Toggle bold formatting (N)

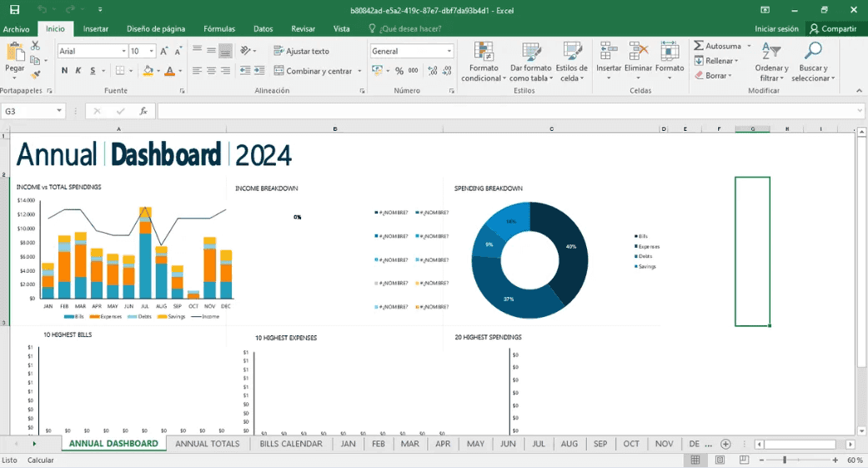pyautogui.click(x=65, y=70)
